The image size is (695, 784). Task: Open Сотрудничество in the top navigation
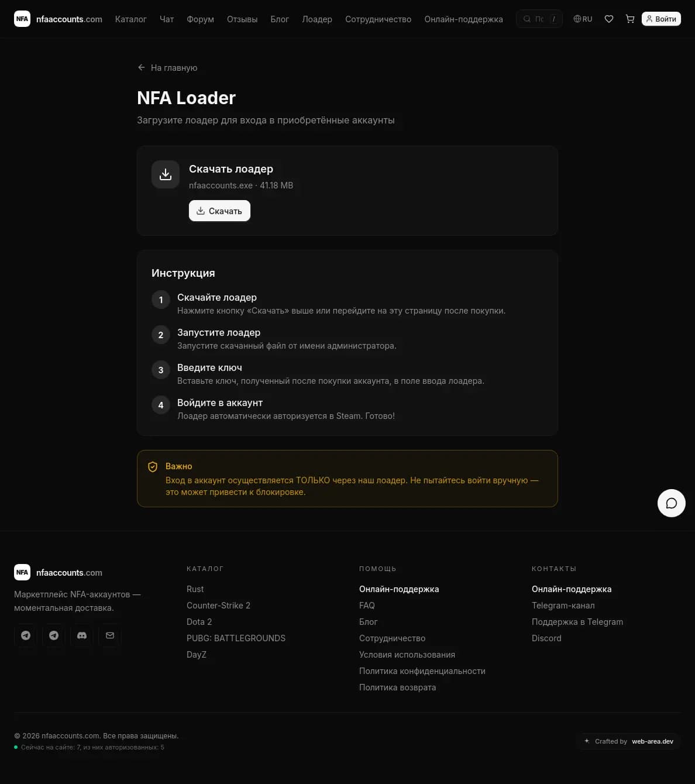[378, 19]
